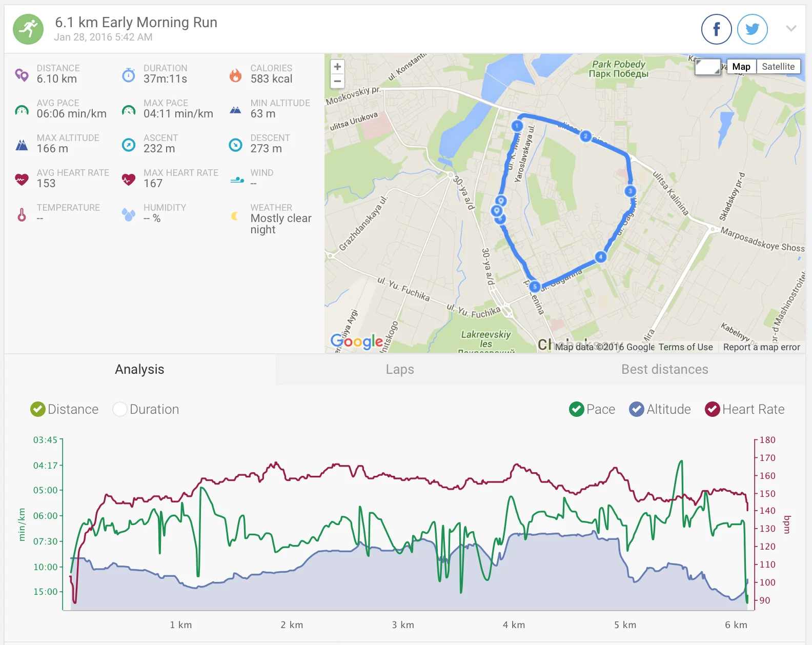Click the kilometer 5 route marker
This screenshot has width=812, height=645.
coord(535,287)
